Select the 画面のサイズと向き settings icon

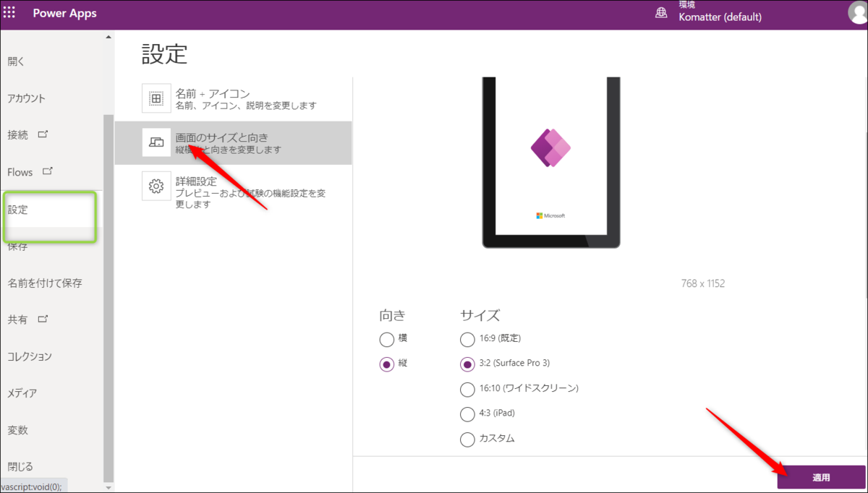[x=156, y=142]
